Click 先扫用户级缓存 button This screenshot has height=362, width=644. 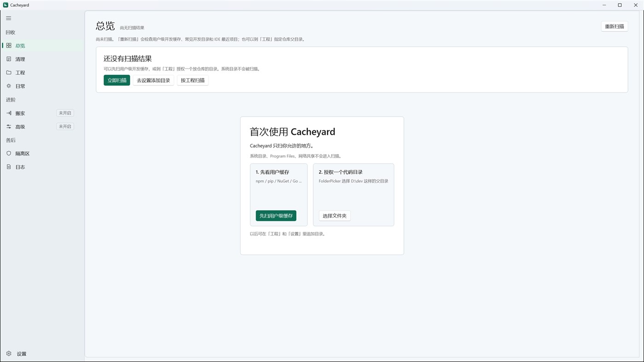pos(276,216)
